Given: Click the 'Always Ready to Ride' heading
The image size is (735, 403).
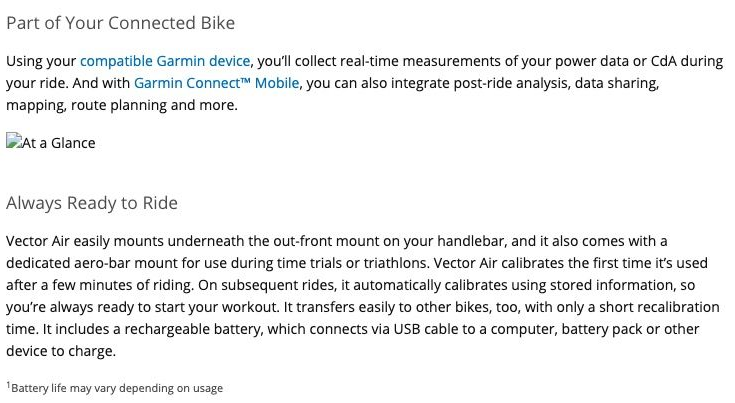Looking at the screenshot, I should (x=92, y=203).
